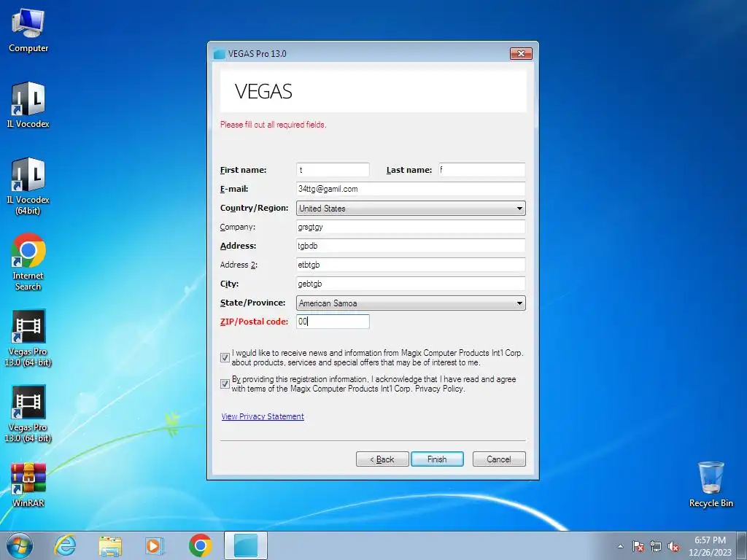Select the lower Vegas Pro 13.0 shortcut
Screen dimensions: 747x560
(28, 414)
